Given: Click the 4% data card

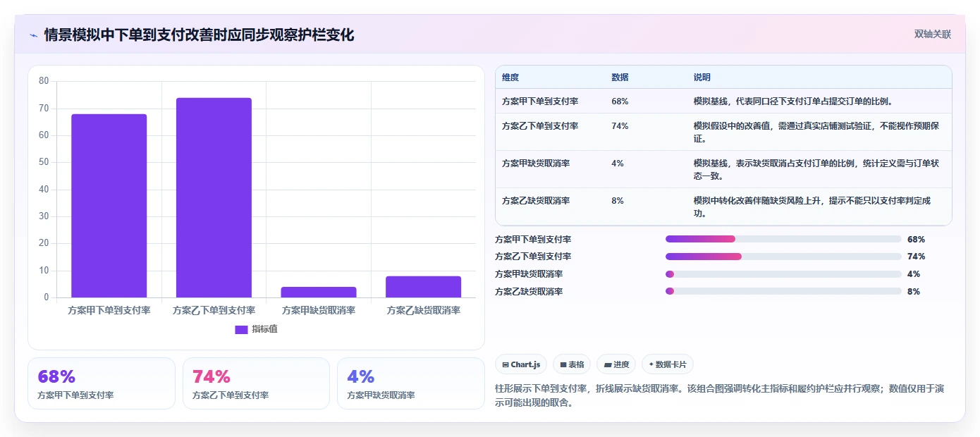Looking at the screenshot, I should pyautogui.click(x=411, y=383).
